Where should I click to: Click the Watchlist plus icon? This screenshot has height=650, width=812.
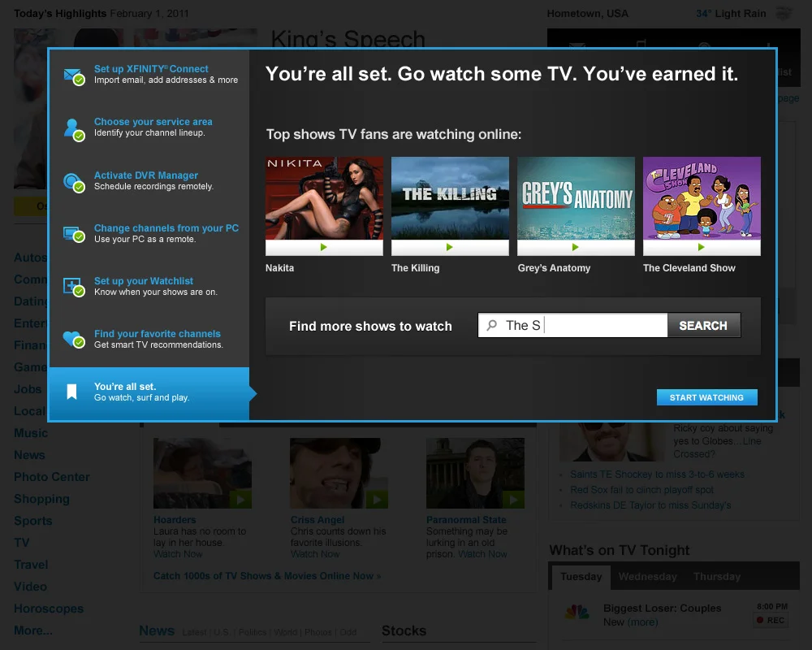coord(74,287)
